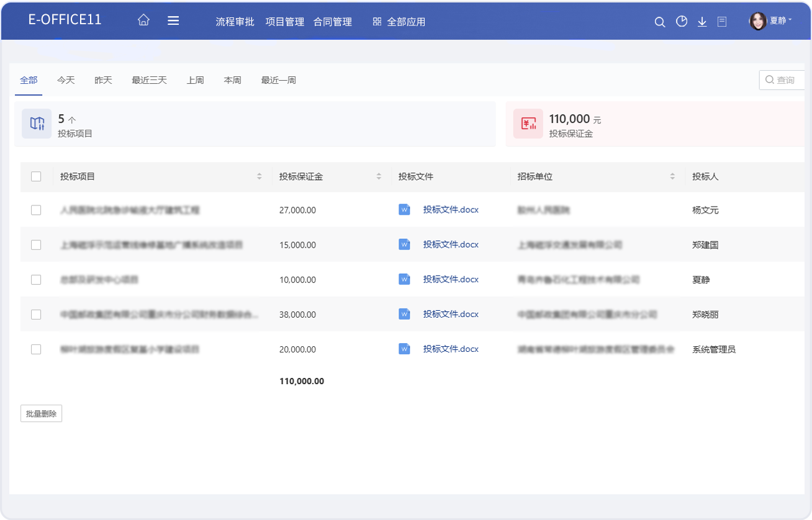
Task: Select the checkbox for the 38,000.00 row
Action: (36, 315)
